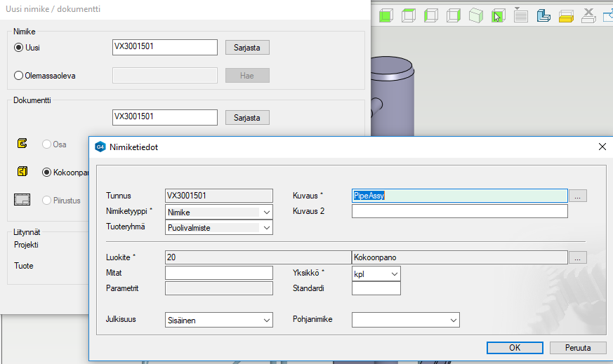This screenshot has width=613, height=364.
Task: Click the yellow Osa part icon
Action: 22,144
